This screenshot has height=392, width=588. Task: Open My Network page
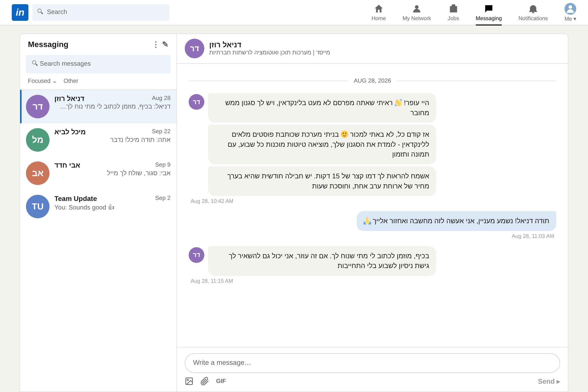tap(416, 13)
